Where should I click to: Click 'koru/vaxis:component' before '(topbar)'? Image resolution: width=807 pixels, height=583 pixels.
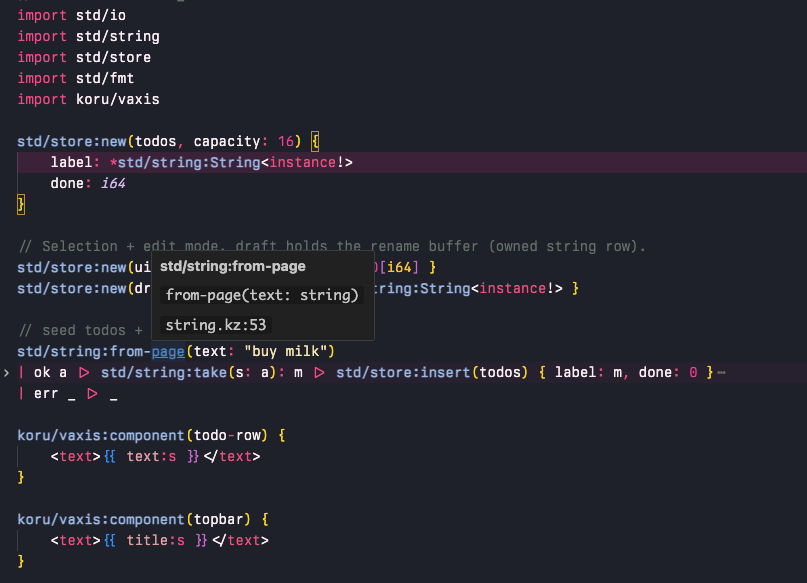click(101, 519)
